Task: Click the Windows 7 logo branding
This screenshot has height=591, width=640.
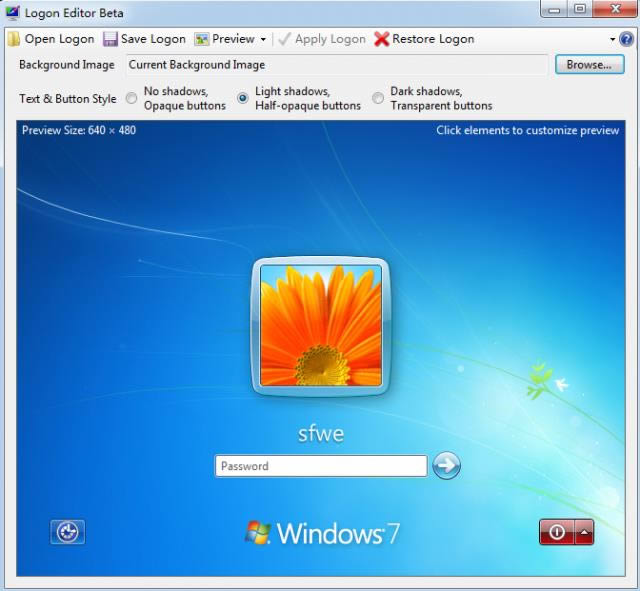Action: (x=322, y=533)
